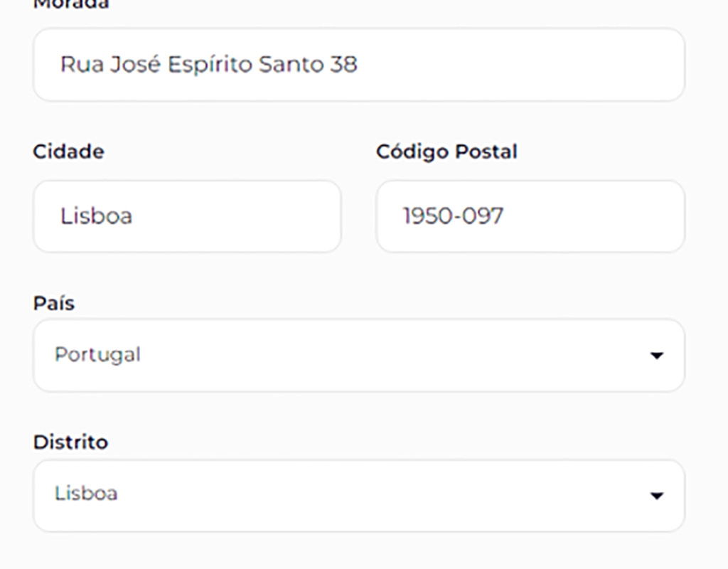728x569 pixels.
Task: Click the '1950-097' postal code text
Action: click(x=453, y=216)
